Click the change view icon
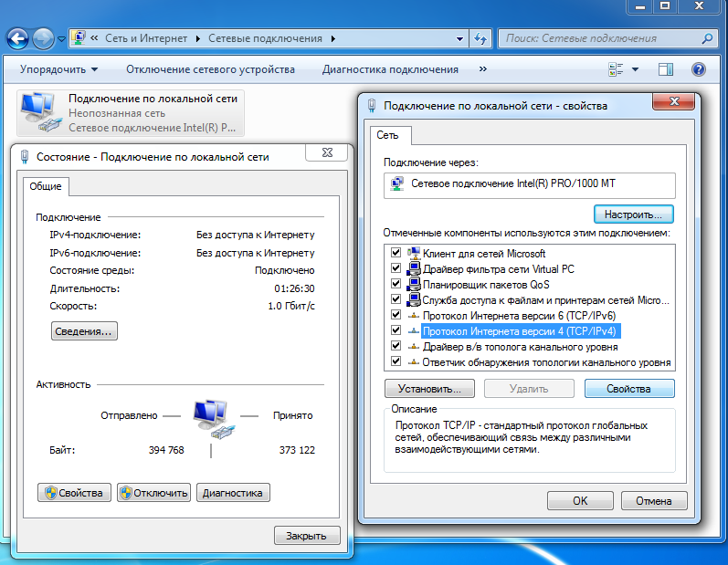728x565 pixels. (x=616, y=69)
